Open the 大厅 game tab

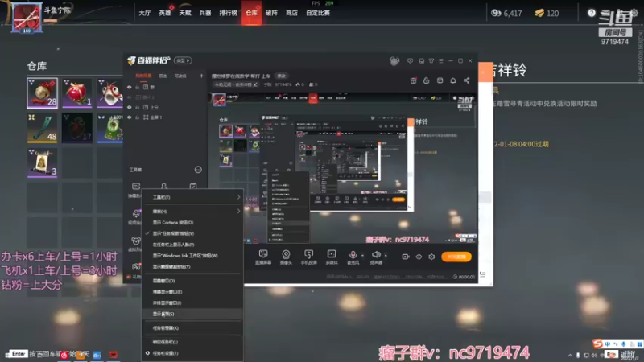coord(145,13)
